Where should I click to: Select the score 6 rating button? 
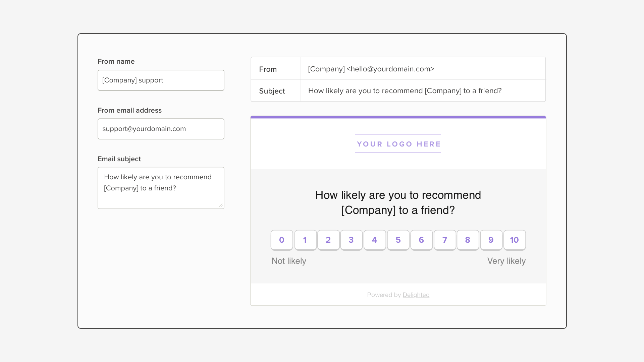tap(422, 240)
